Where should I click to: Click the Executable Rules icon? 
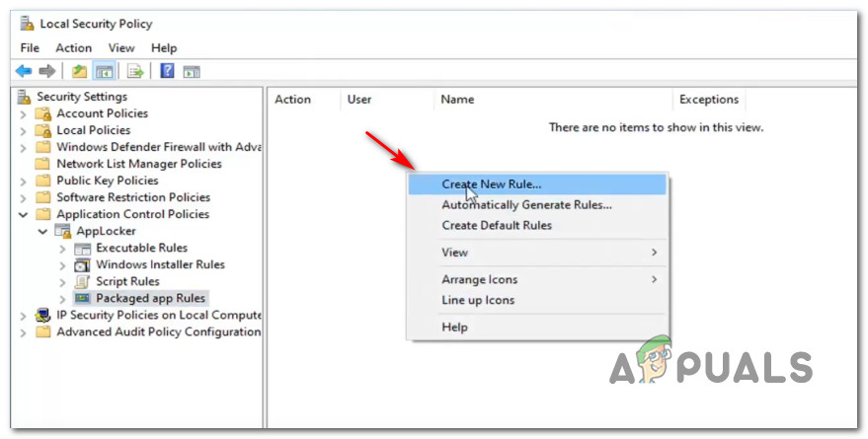(82, 249)
